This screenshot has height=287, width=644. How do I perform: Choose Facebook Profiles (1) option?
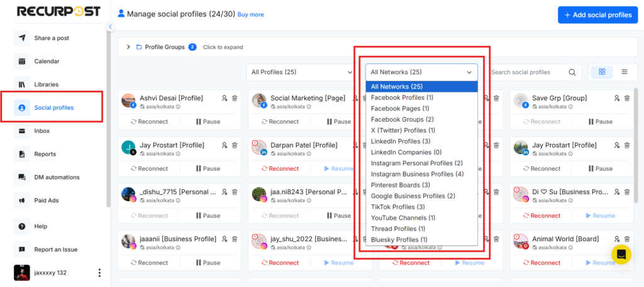pyautogui.click(x=421, y=97)
